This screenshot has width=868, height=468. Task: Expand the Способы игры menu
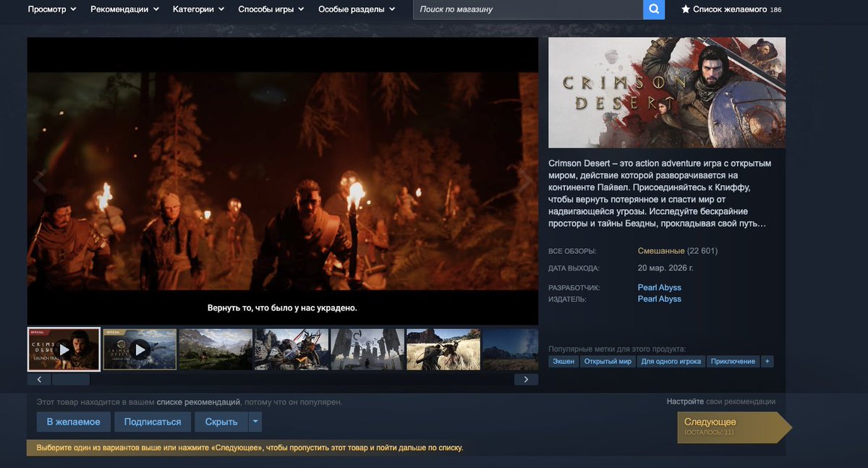(272, 9)
